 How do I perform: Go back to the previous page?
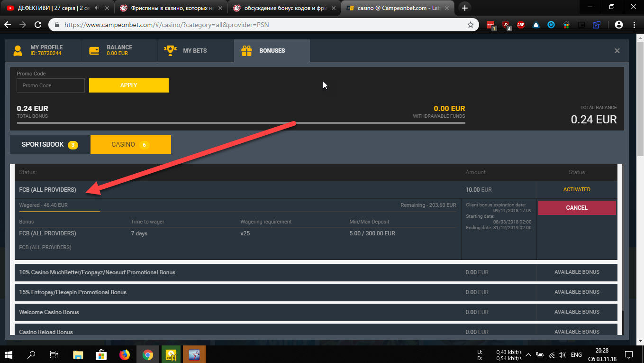[x=9, y=25]
